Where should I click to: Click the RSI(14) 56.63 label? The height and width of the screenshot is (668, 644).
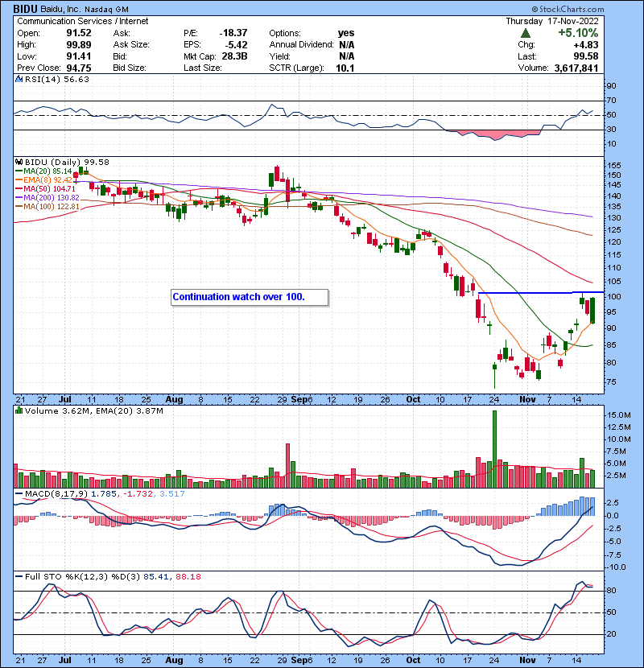click(56, 79)
